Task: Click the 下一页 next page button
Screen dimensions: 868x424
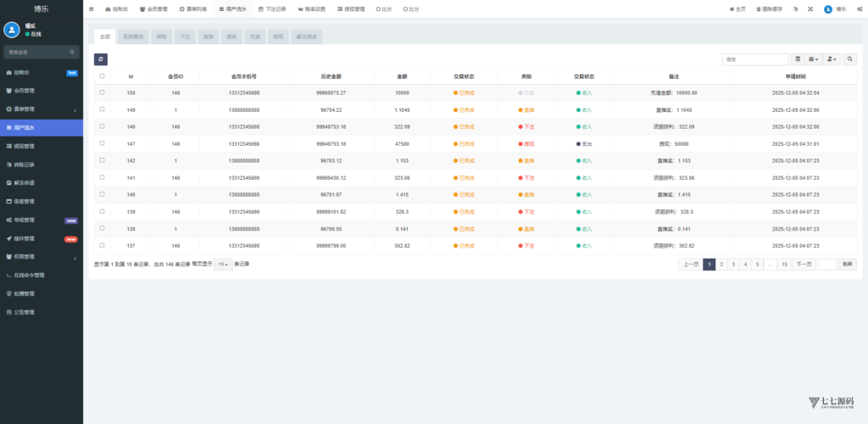Action: pyautogui.click(x=804, y=265)
